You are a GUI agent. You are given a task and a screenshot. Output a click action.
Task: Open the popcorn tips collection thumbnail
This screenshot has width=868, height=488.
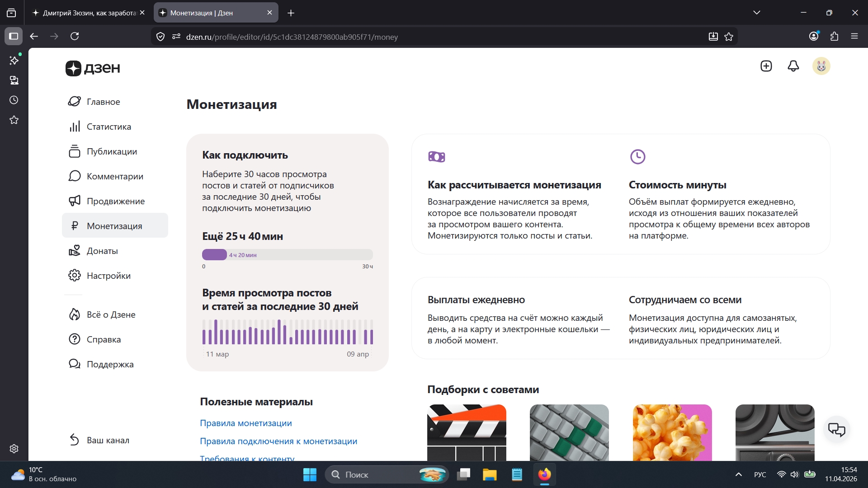pyautogui.click(x=672, y=433)
